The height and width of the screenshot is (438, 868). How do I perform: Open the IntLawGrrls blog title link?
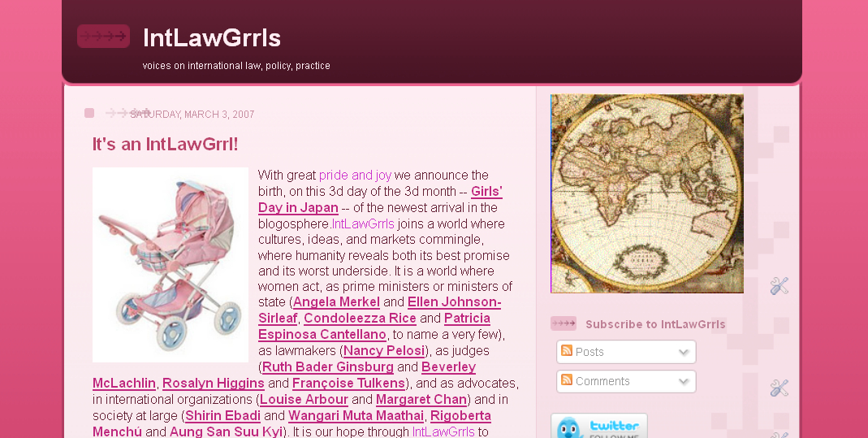211,37
